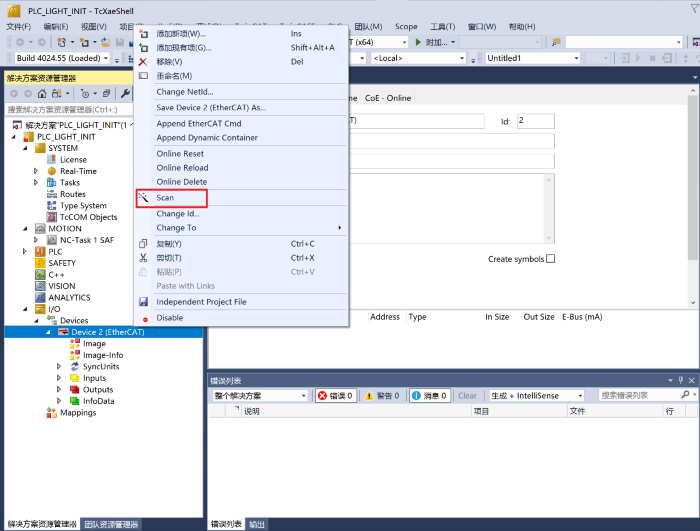Click Independent Project File entry
This screenshot has width=700, height=531.
201,302
